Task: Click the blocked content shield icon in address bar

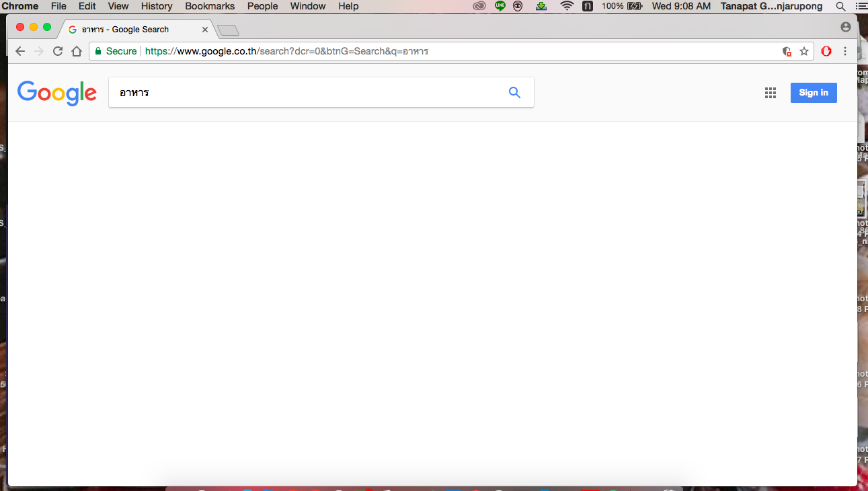Action: [x=787, y=51]
